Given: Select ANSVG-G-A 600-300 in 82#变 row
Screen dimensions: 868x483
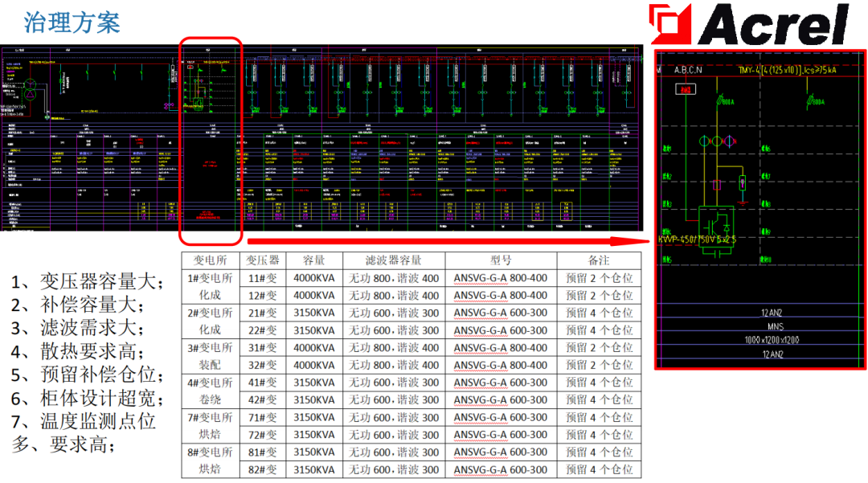Looking at the screenshot, I should click(501, 469).
